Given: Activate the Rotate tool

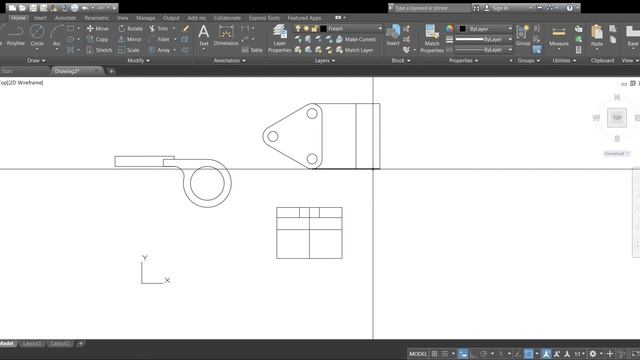Looking at the screenshot, I should click(x=131, y=29).
